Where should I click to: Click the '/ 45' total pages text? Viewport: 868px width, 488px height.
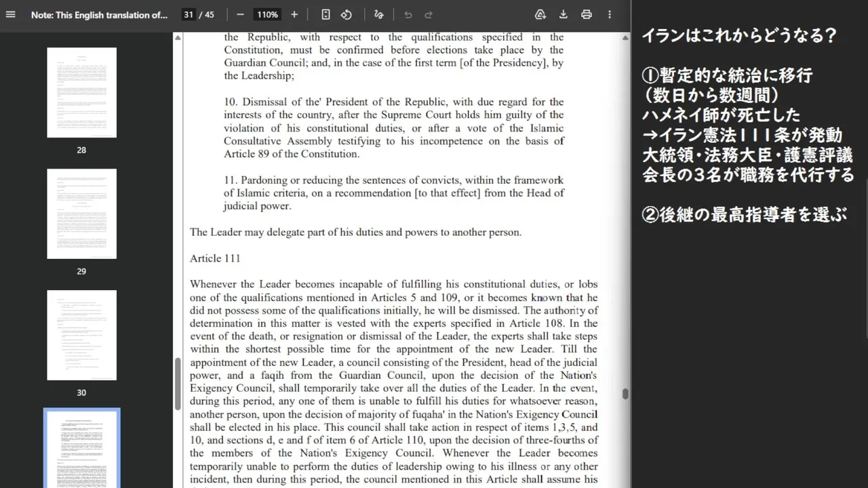pos(206,14)
